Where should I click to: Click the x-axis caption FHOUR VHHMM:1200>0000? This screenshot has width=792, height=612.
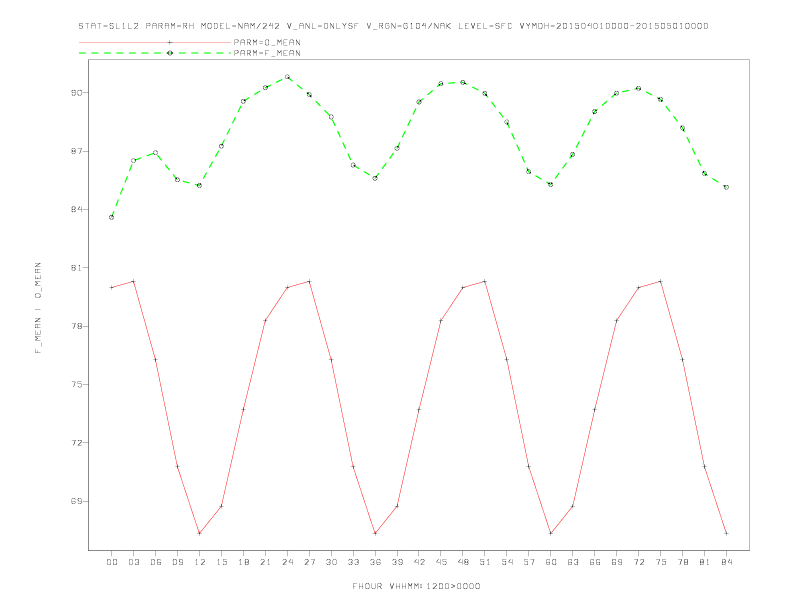[x=416, y=586]
